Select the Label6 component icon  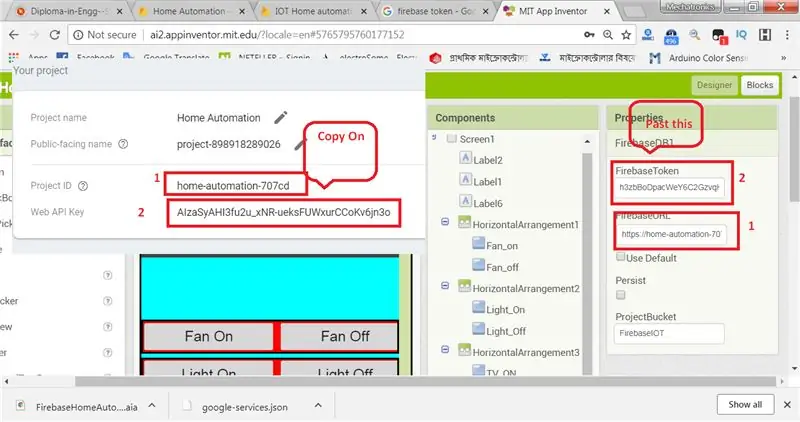[465, 202]
